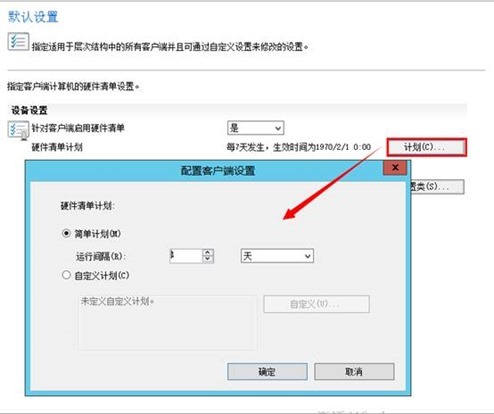Click the 确定 button
This screenshot has width=494, height=414.
(x=267, y=372)
